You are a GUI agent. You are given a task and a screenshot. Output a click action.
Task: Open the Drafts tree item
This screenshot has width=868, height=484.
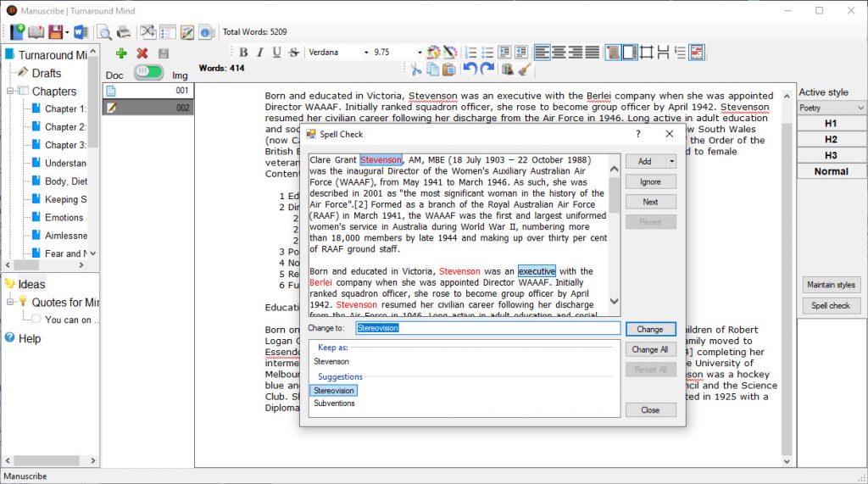46,73
